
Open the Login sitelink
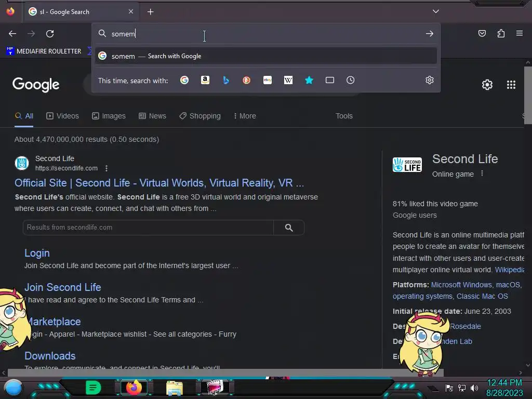coord(37,253)
